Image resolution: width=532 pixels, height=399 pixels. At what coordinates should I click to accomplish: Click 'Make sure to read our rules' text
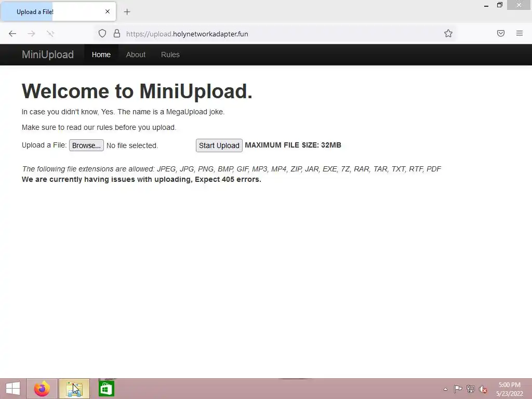(x=99, y=128)
